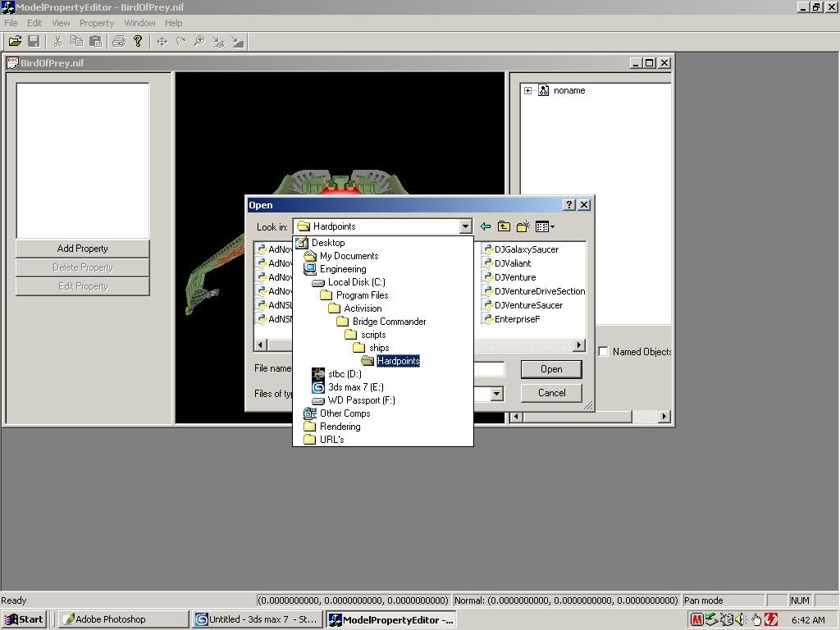Select scripts folder in the list
This screenshot has width=840, height=630.
(x=373, y=335)
